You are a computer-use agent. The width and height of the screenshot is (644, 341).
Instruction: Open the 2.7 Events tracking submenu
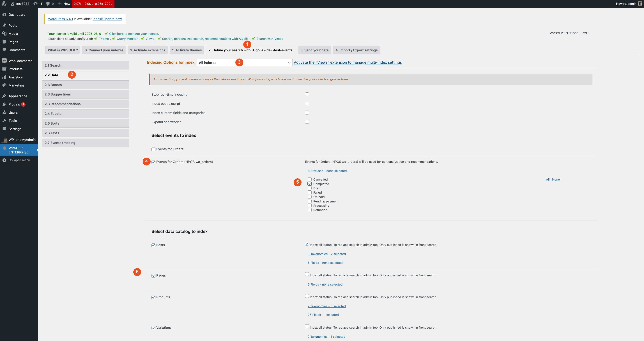pyautogui.click(x=86, y=143)
